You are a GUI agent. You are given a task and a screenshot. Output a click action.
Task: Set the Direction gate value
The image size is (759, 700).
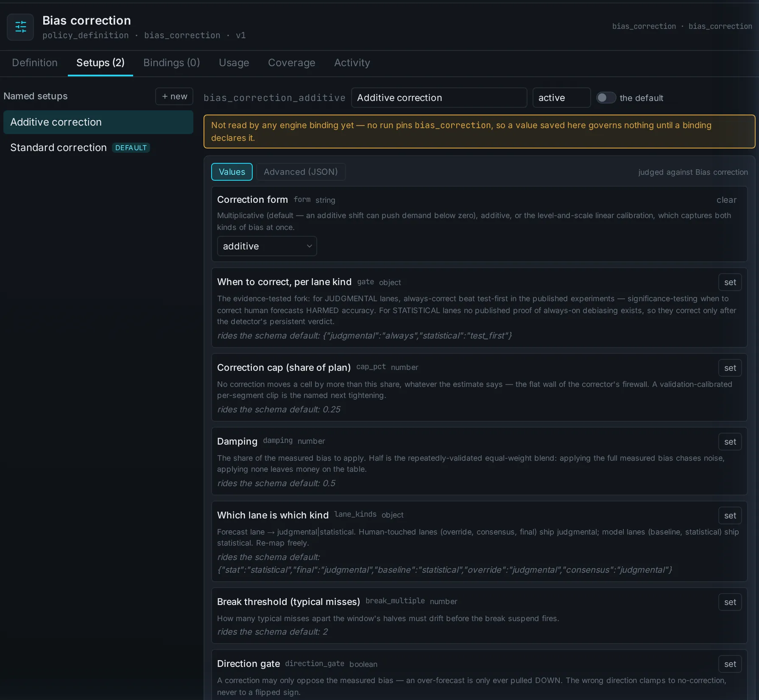730,664
